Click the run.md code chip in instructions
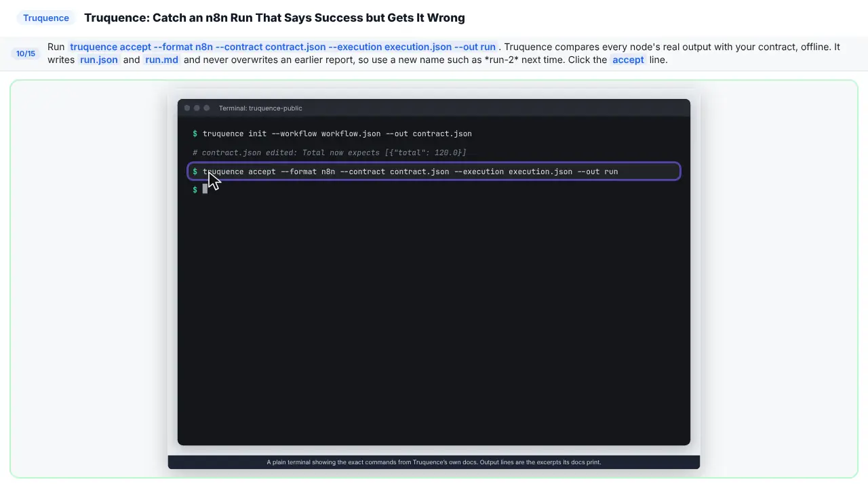This screenshot has height=488, width=868. (161, 60)
